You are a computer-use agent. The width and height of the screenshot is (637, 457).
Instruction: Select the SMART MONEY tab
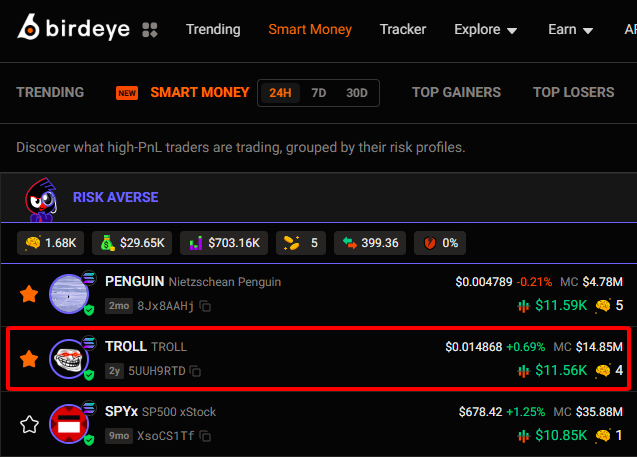tap(199, 92)
